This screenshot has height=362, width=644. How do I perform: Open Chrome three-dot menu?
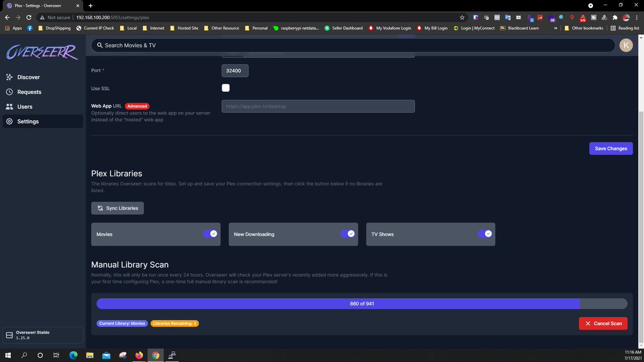pyautogui.click(x=637, y=17)
